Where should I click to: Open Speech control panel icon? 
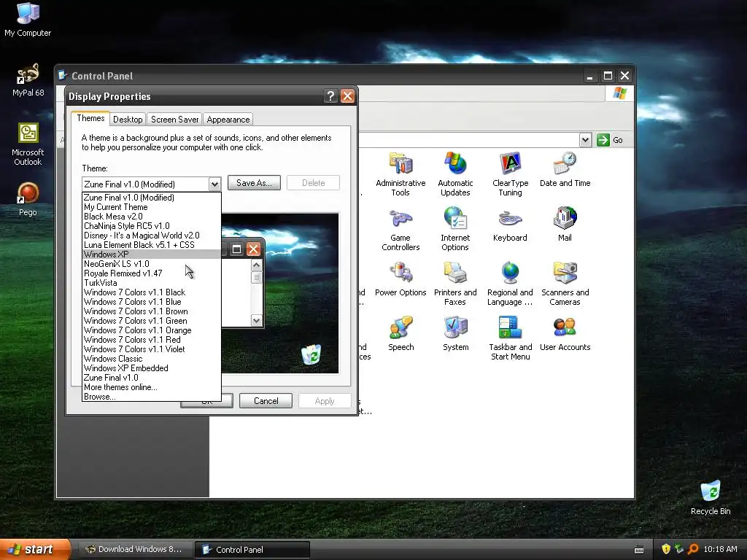point(400,334)
